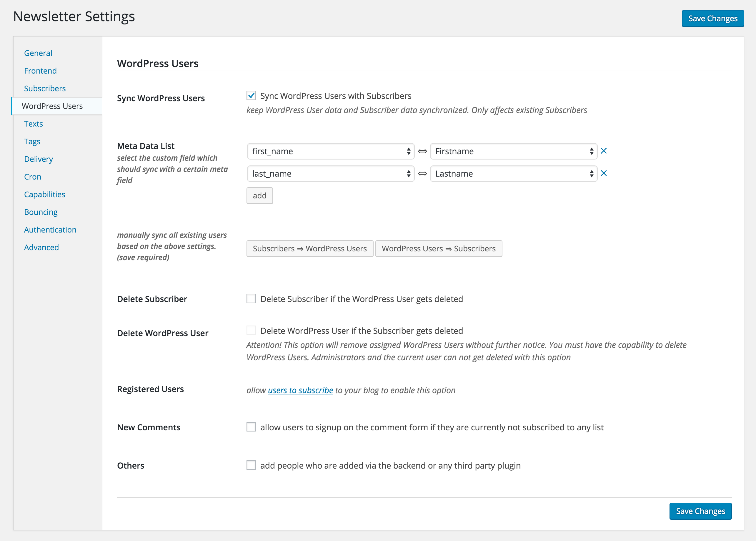Click the add meta data button
This screenshot has width=756, height=541.
click(259, 195)
